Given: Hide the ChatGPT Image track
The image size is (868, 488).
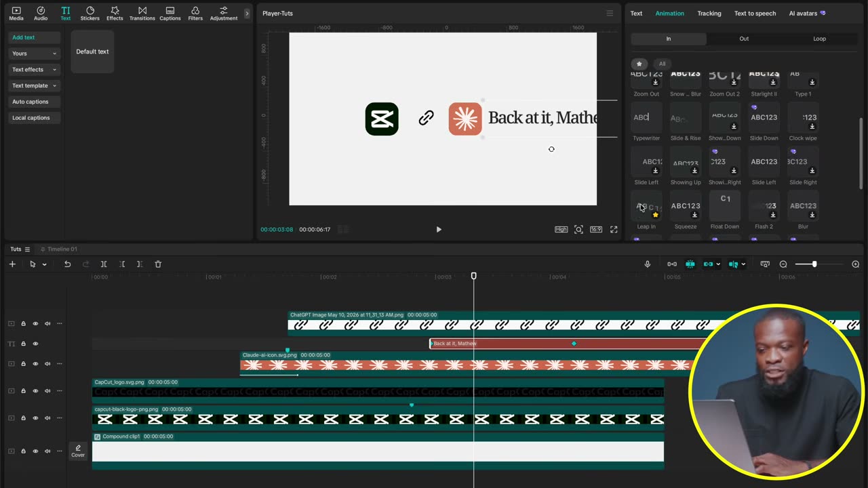Looking at the screenshot, I should [35, 324].
